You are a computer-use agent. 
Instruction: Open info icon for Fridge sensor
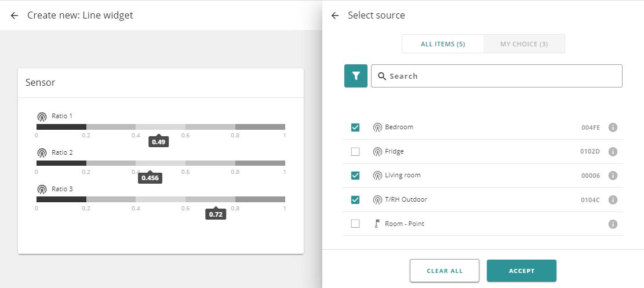[x=613, y=152]
